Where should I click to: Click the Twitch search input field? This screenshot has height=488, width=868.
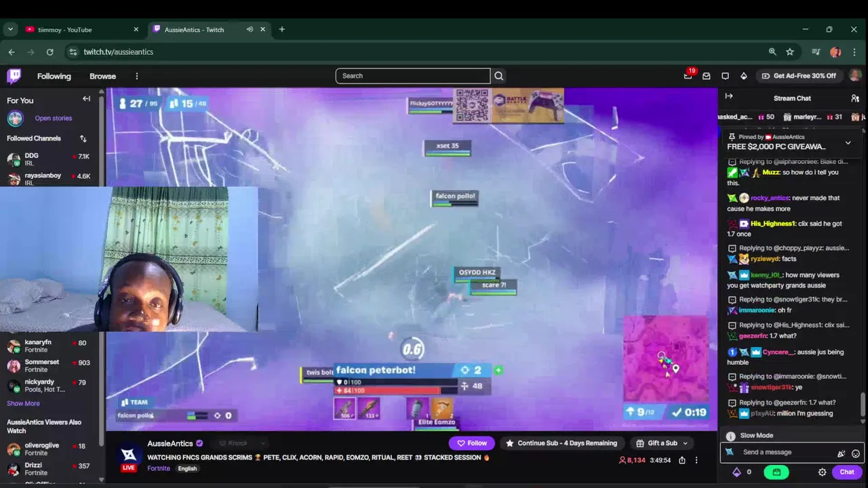coord(413,76)
